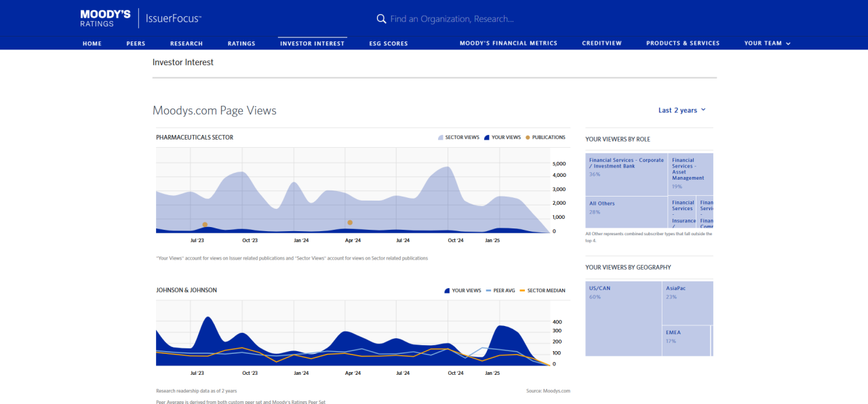Go to the ESG Scores tab
868x404 pixels.
coord(389,43)
